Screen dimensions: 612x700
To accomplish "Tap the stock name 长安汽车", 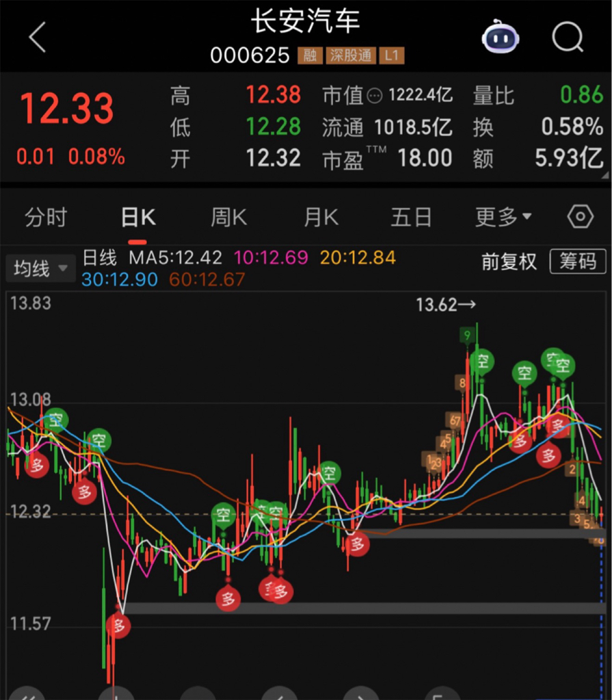I will (306, 21).
